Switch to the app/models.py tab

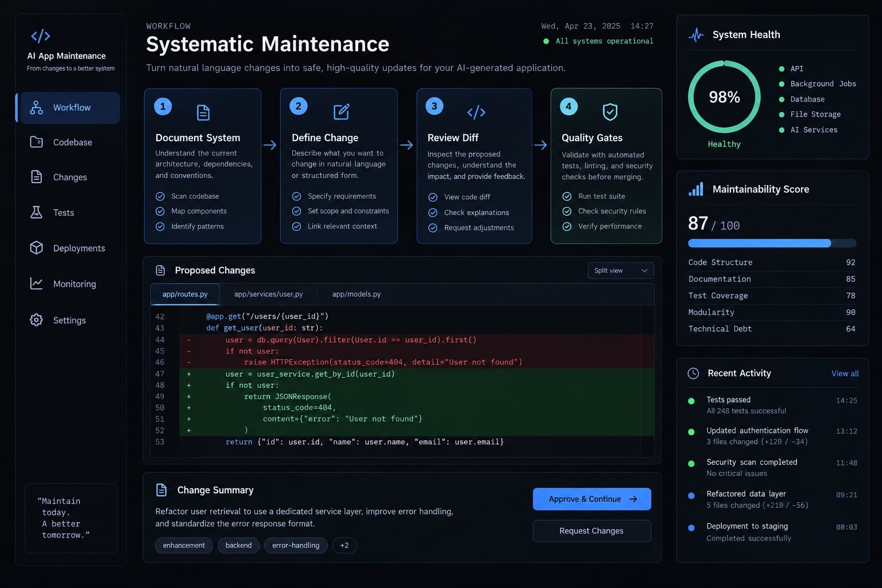click(x=356, y=294)
